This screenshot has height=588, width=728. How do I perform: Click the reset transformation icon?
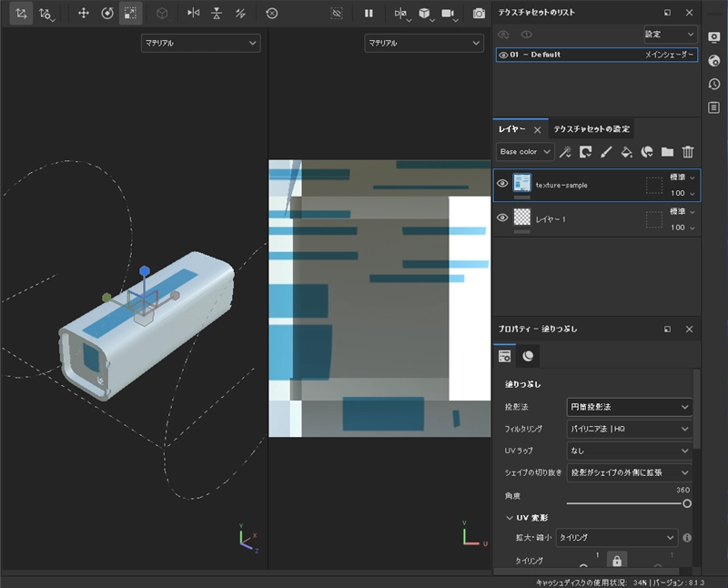point(271,13)
